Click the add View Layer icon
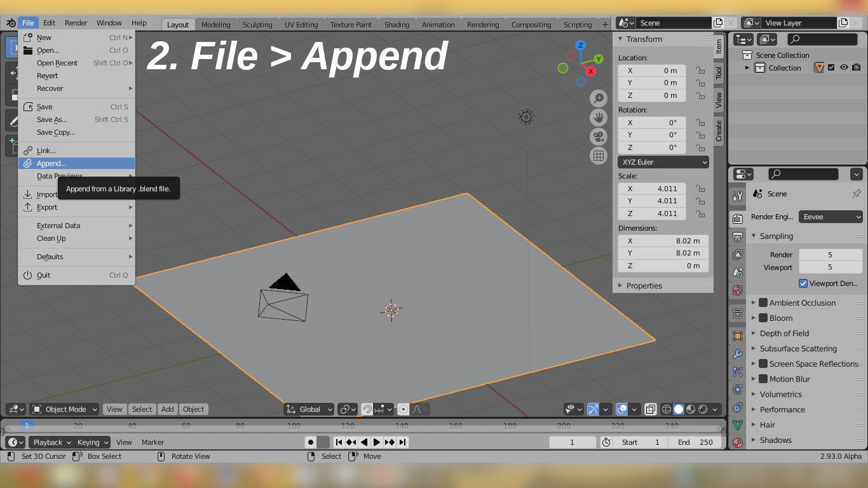The height and width of the screenshot is (488, 868). click(x=843, y=23)
